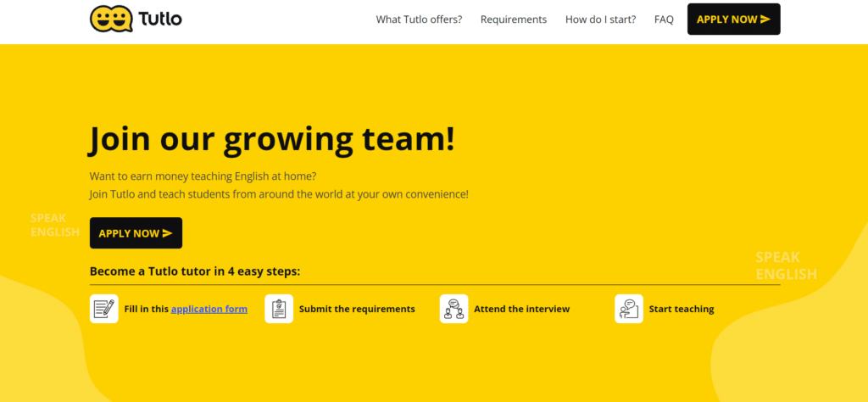Screen dimensions: 868x402
Task: Click the clipboard requirements icon
Action: (x=279, y=309)
